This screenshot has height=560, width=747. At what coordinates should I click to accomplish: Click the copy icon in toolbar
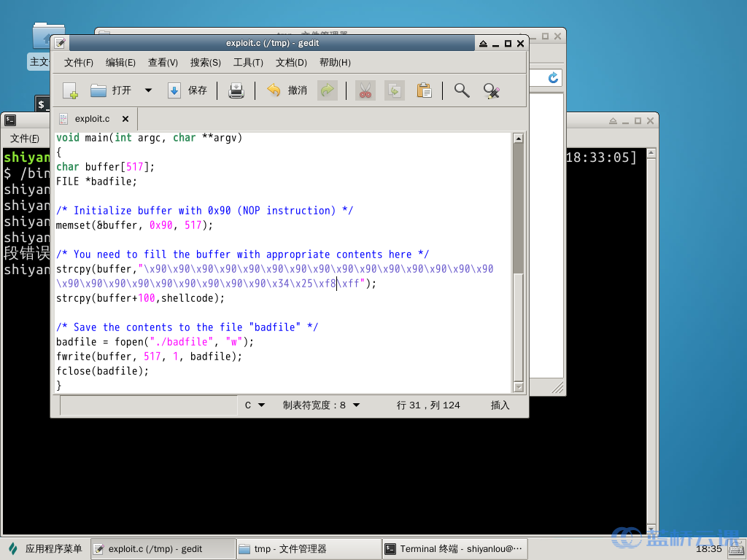point(395,90)
